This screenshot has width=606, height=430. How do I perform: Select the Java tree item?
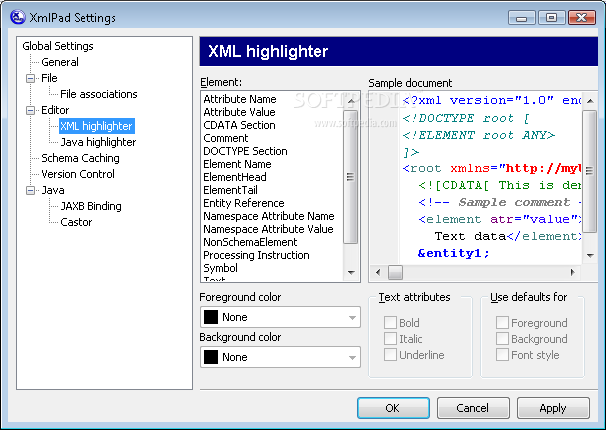(53, 190)
